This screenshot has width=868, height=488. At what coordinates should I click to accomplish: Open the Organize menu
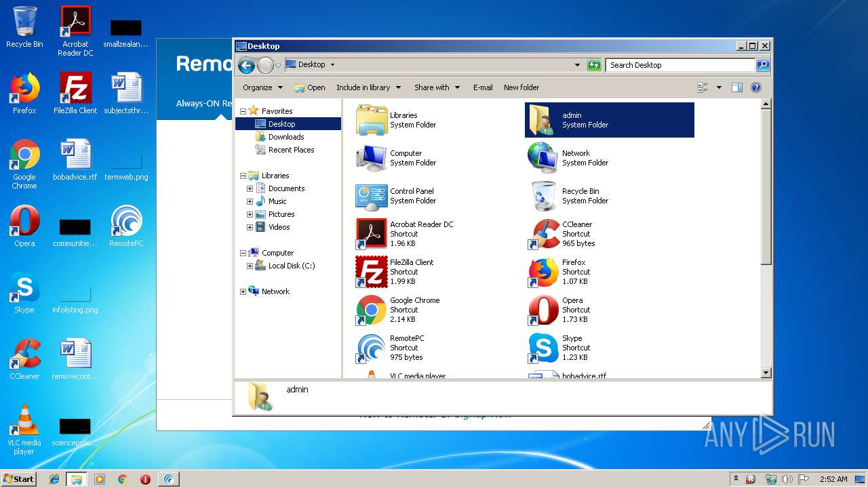262,87
